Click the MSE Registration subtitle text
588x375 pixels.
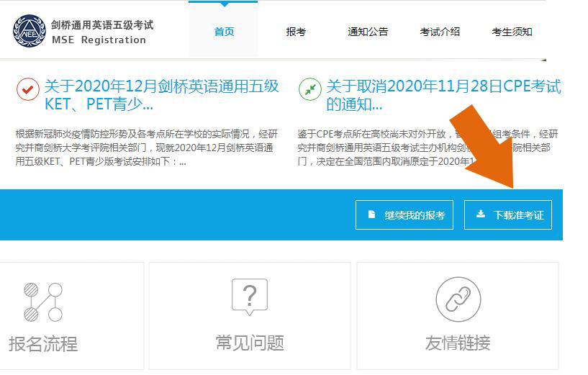click(x=99, y=40)
